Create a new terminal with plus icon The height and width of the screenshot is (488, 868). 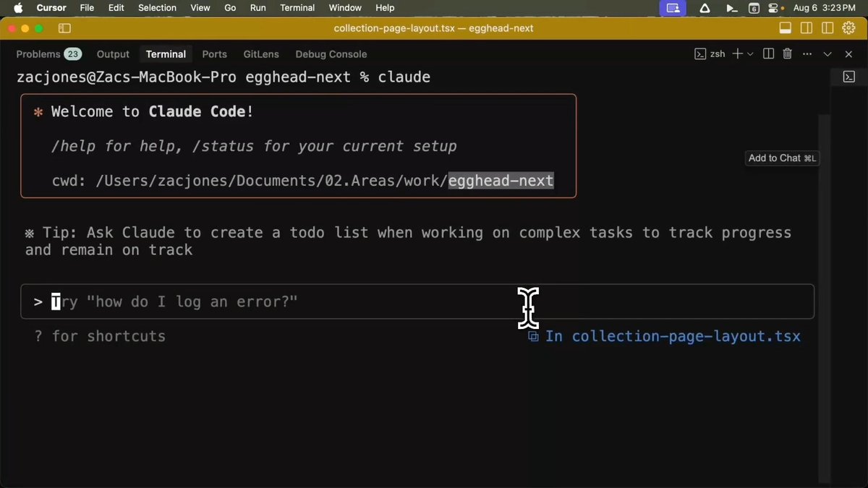click(737, 54)
